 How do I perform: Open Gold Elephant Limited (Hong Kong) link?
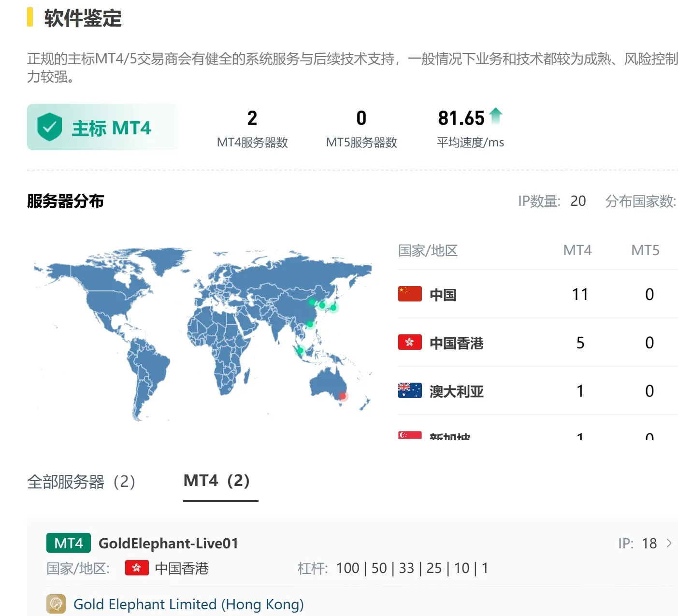(188, 604)
